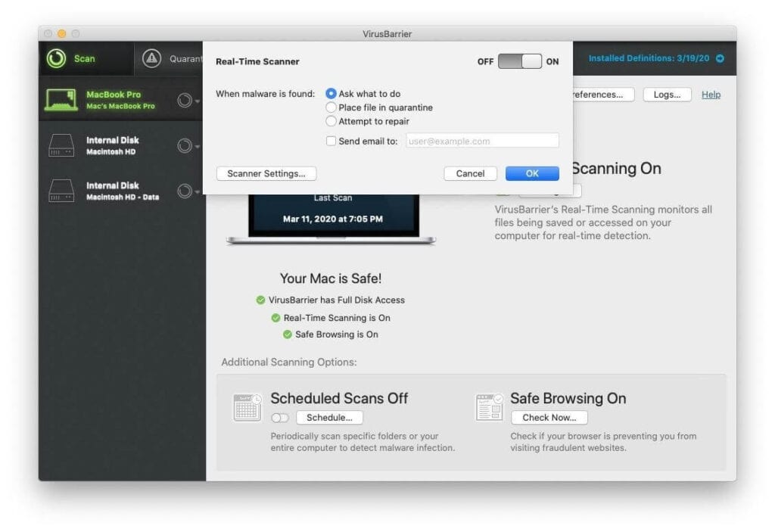The height and width of the screenshot is (532, 775).
Task: Click the green check beside Safe Browsing is On
Action: point(287,334)
